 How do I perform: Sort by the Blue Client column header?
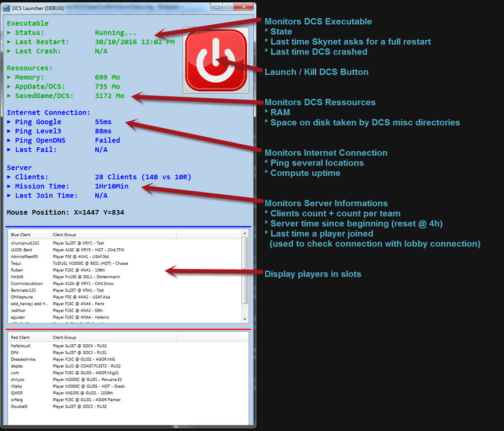point(29,234)
